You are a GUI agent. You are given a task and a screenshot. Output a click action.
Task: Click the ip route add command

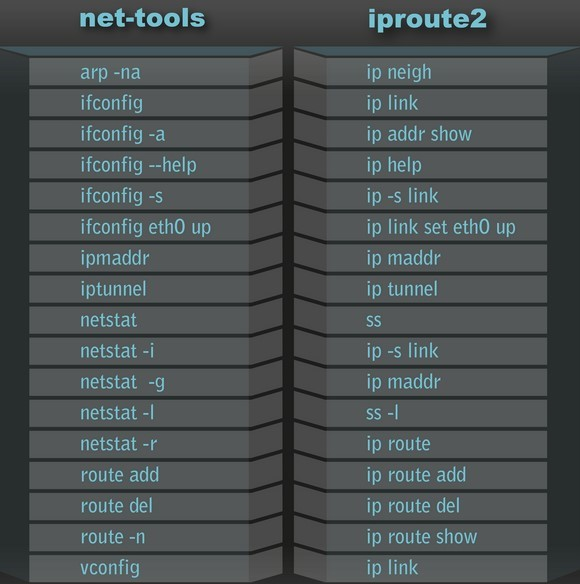tap(416, 475)
